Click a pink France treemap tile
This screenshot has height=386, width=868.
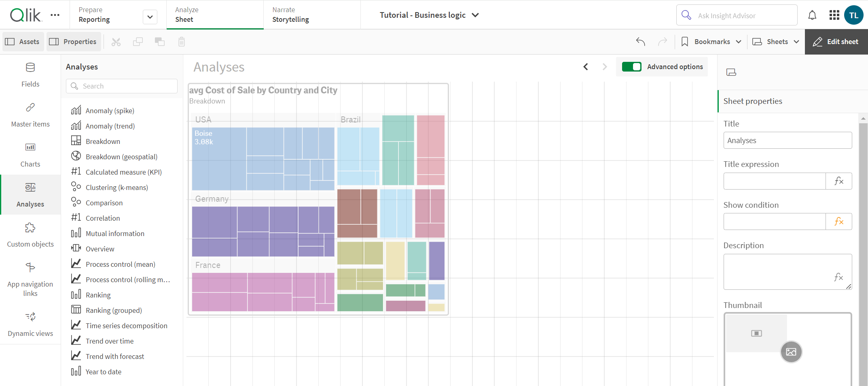(220, 283)
